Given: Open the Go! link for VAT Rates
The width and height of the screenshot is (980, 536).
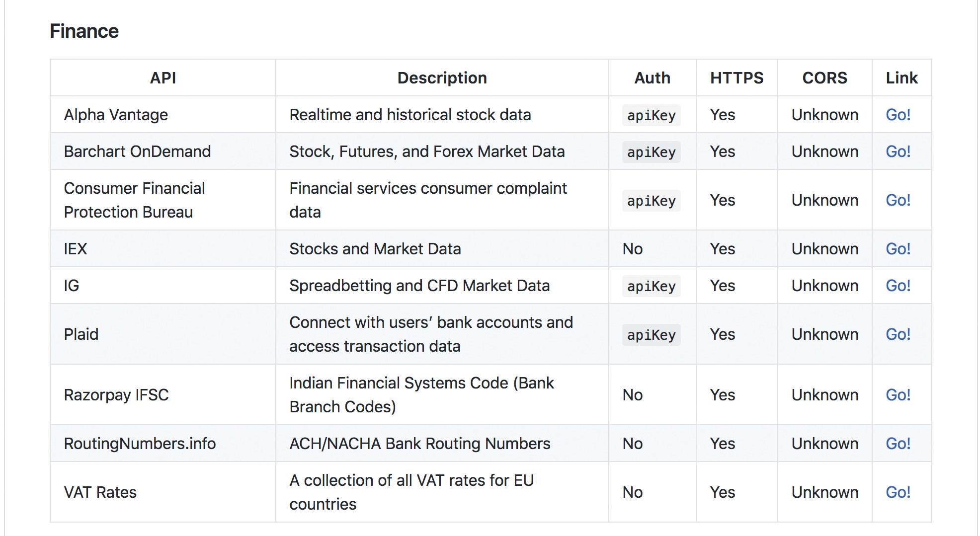Looking at the screenshot, I should click(898, 491).
